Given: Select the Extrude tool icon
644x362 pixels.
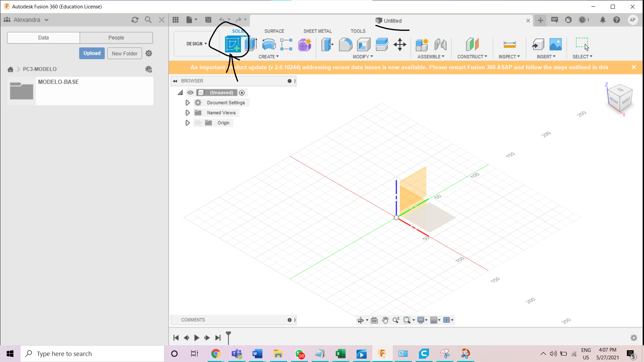Looking at the screenshot, I should click(251, 44).
